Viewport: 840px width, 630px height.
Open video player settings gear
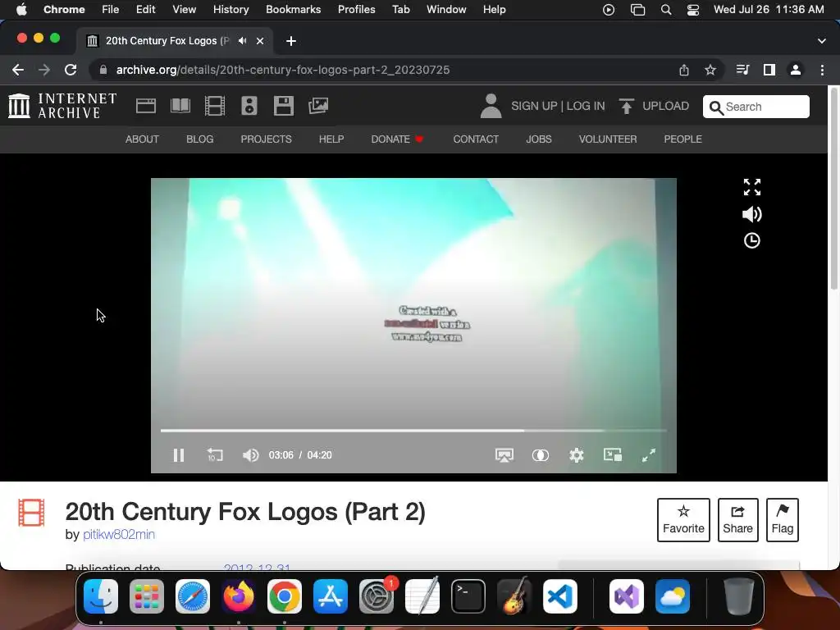coord(577,455)
